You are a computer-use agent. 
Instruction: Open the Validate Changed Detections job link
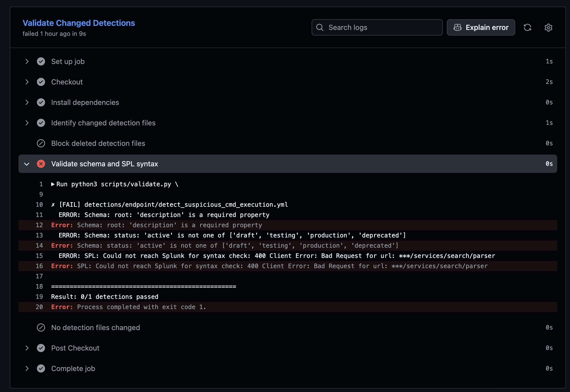coord(79,23)
